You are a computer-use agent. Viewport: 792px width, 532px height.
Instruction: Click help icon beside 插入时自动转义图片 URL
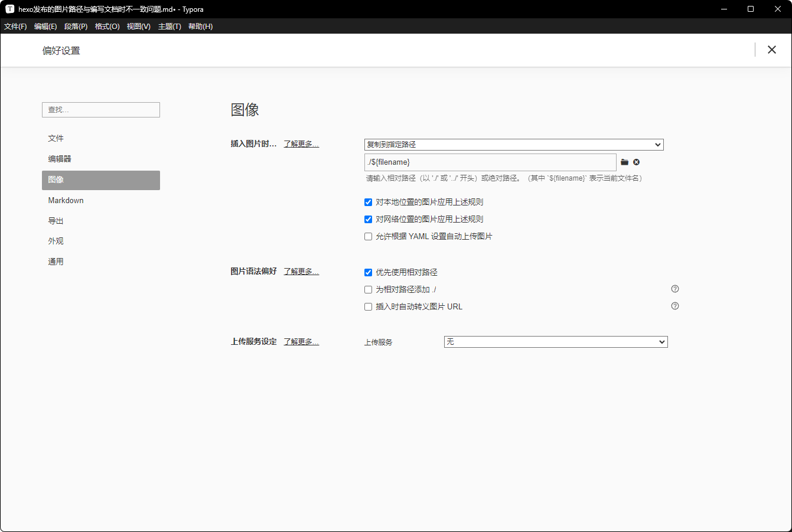point(675,306)
